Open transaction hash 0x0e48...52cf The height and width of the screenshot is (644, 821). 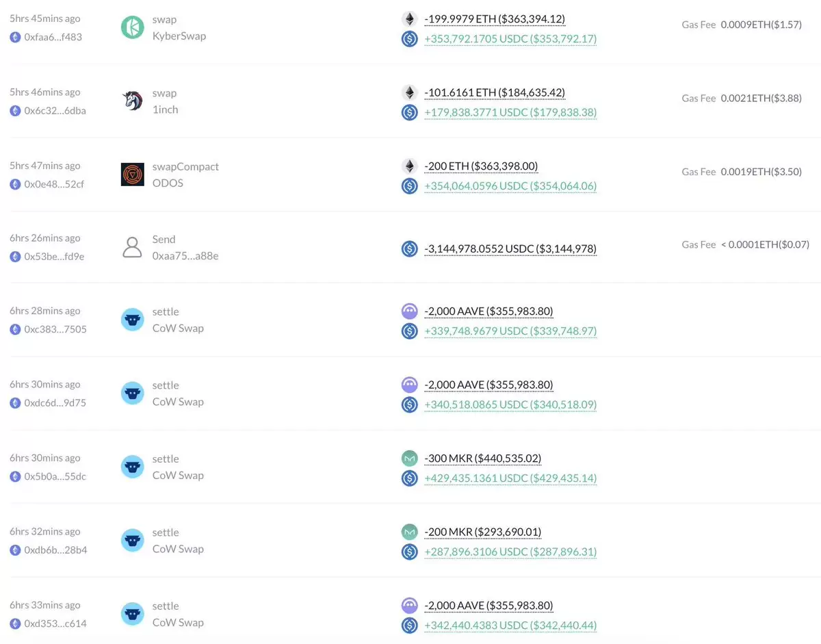(x=55, y=184)
